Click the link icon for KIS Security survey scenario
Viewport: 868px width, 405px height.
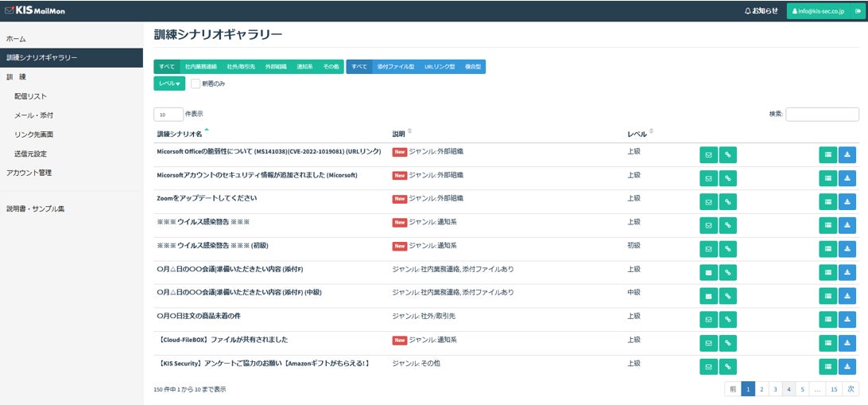[728, 367]
